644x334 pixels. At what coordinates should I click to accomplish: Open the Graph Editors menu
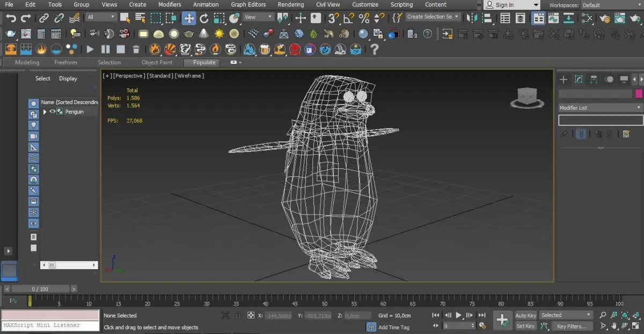(248, 5)
